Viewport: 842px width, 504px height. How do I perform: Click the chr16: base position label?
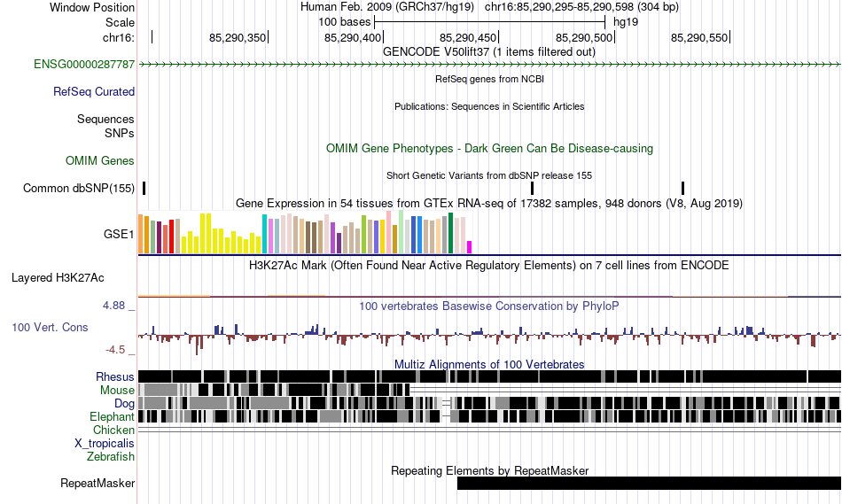(119, 37)
